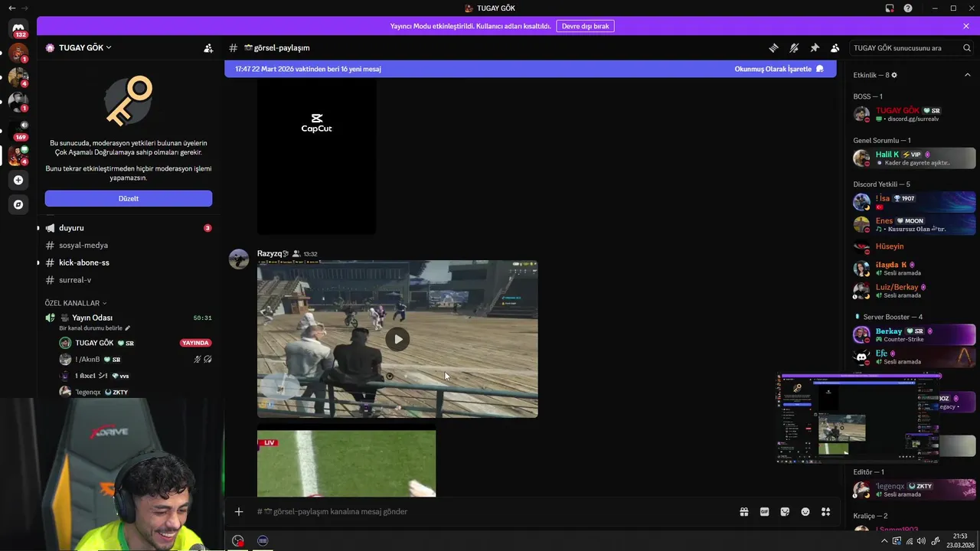Open Luiz/Berkay member profile
This screenshot has height=551, width=980.
click(x=913, y=291)
